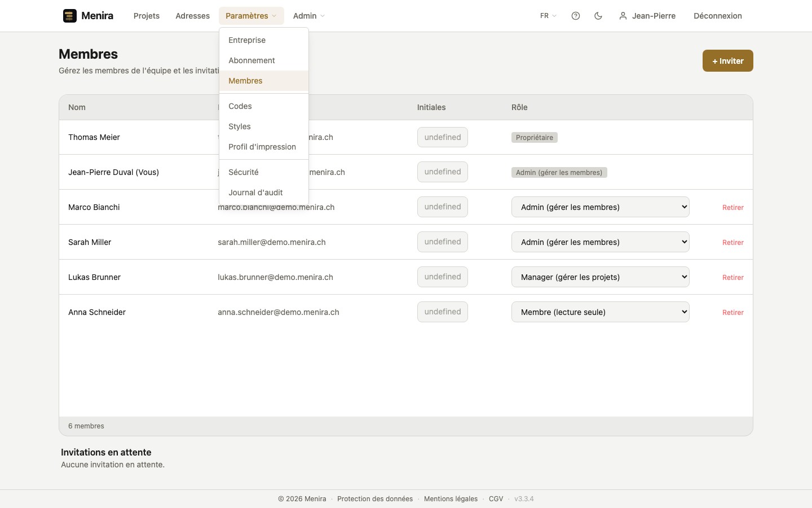Select the name Thomas Meier
Image resolution: width=812 pixels, height=508 pixels.
tap(94, 137)
